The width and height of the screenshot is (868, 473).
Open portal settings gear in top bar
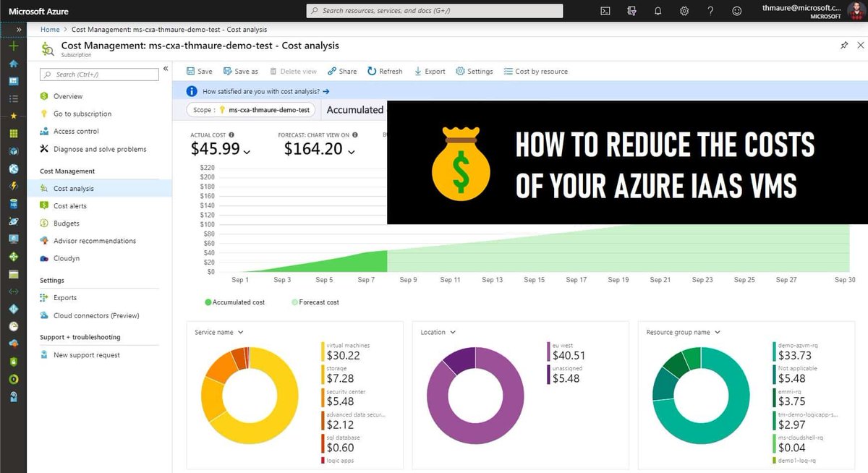684,11
